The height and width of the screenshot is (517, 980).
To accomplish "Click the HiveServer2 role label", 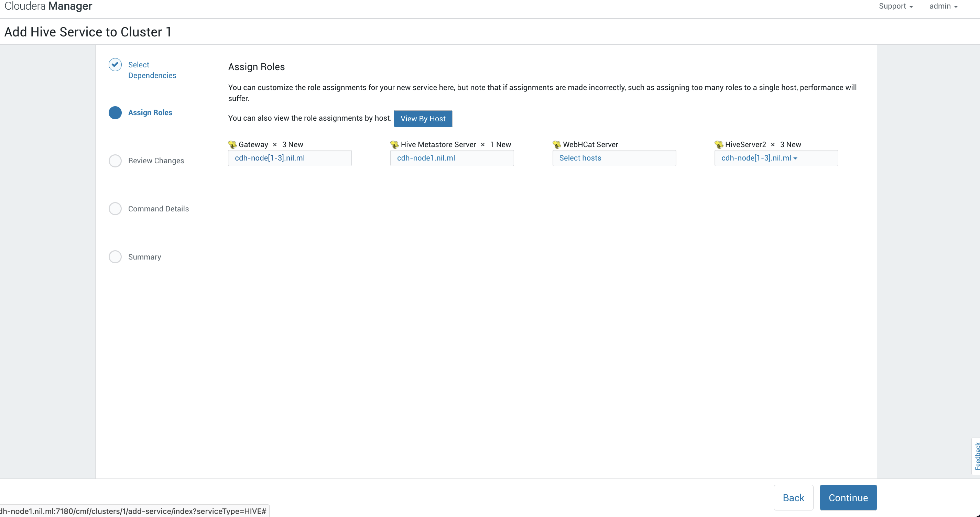I will point(745,145).
